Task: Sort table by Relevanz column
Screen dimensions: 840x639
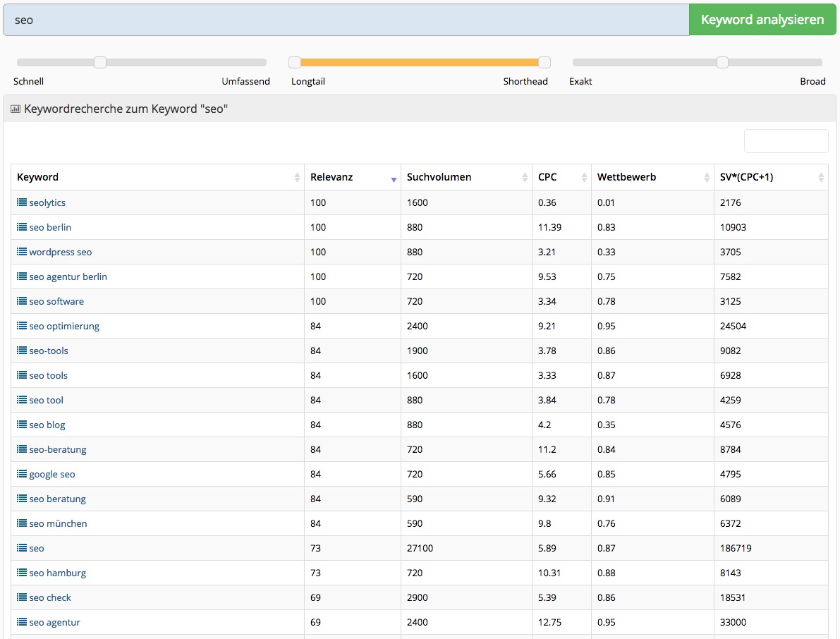Action: coord(353,177)
